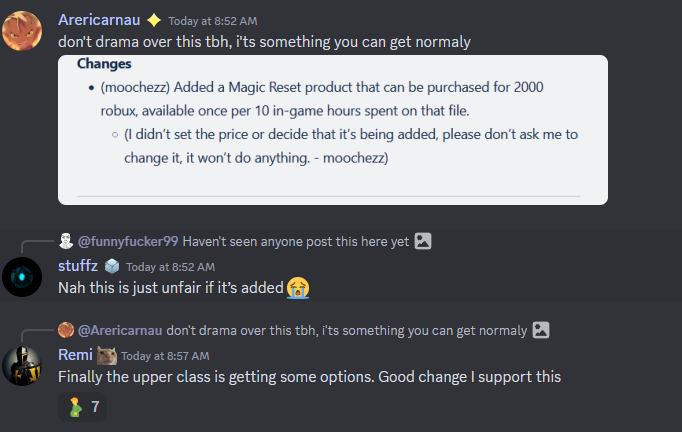Open the Changes image attachment
Viewport: 682px width, 432px height.
click(x=332, y=129)
